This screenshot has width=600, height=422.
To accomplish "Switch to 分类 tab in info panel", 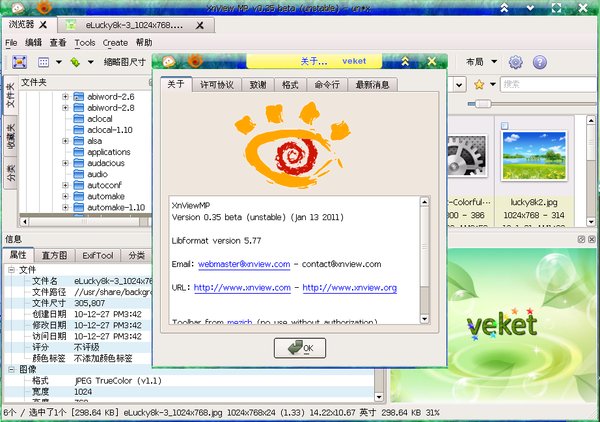I will click(137, 256).
